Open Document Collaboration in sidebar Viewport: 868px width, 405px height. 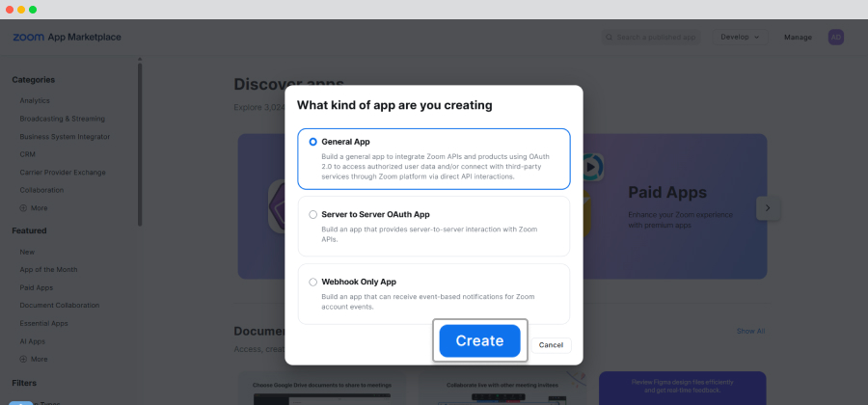point(60,306)
